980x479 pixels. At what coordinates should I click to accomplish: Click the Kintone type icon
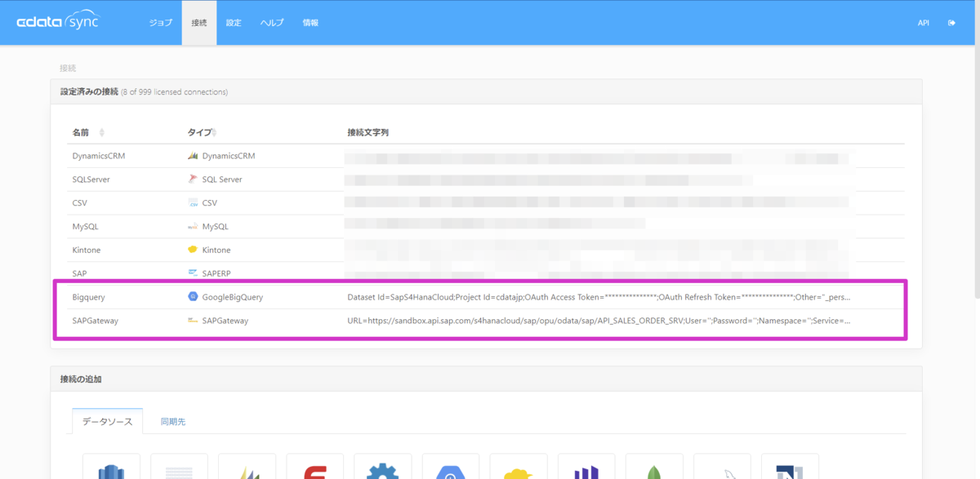[x=194, y=250]
